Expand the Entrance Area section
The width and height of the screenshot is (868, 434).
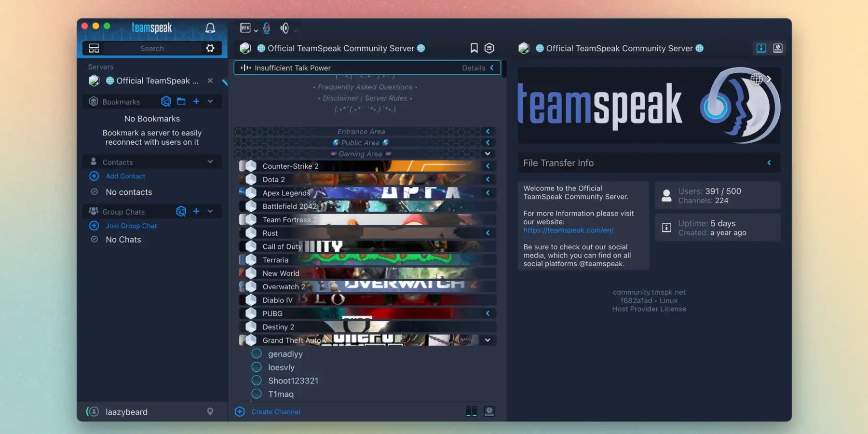point(488,131)
